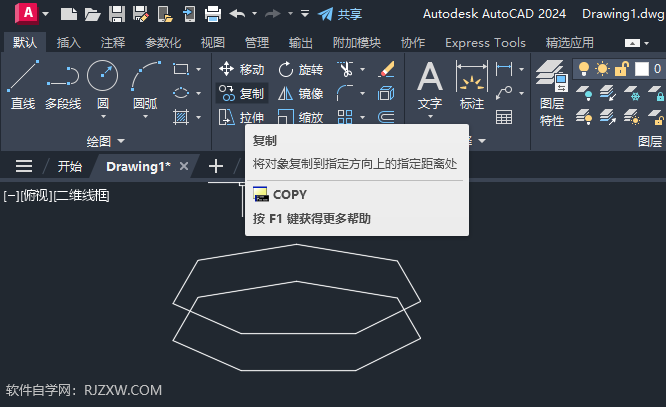666x407 pixels.
Task: Expand the 绘图 panel flyout
Action: [106, 141]
